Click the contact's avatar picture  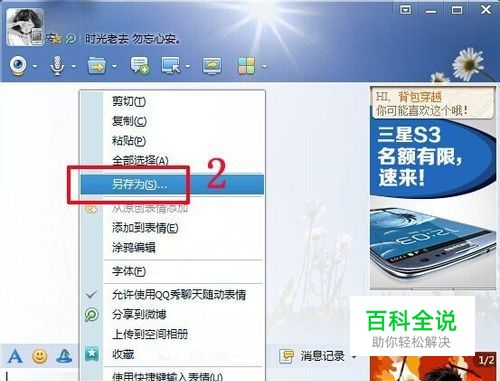click(x=25, y=27)
